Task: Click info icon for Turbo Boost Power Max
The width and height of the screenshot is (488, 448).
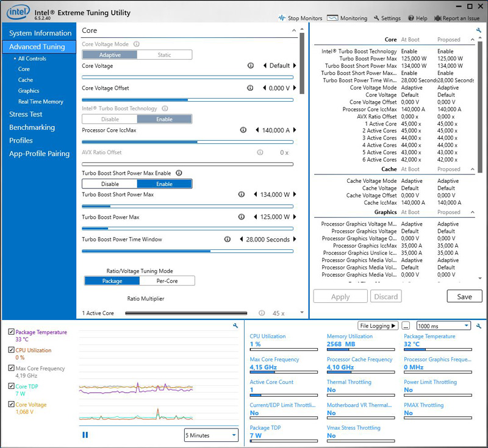Action: click(x=241, y=217)
